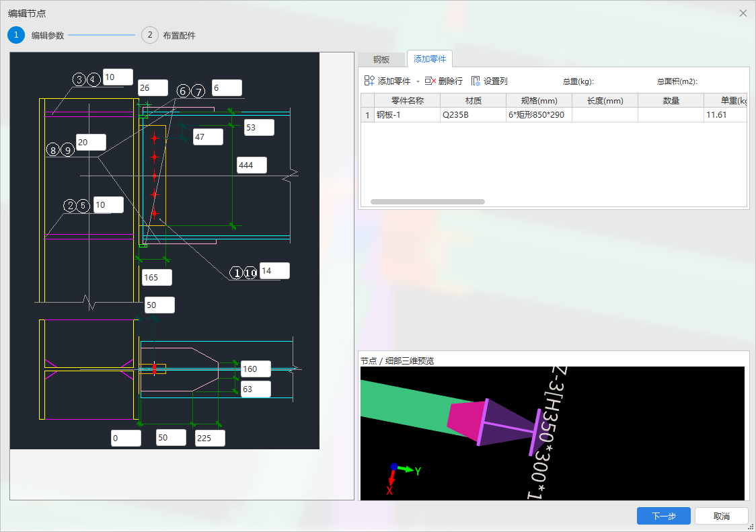The width and height of the screenshot is (756, 532).
Task: Click the ② circled marker in drawing
Action: pos(71,205)
